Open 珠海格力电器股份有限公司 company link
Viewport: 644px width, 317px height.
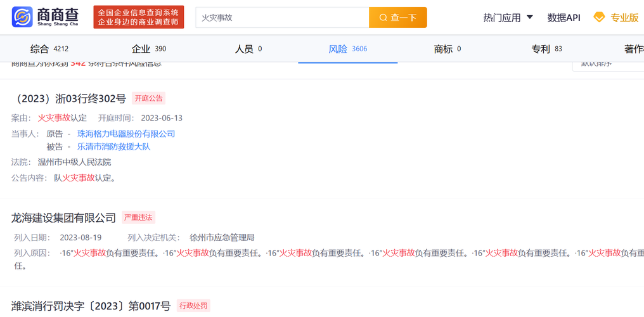[126, 134]
